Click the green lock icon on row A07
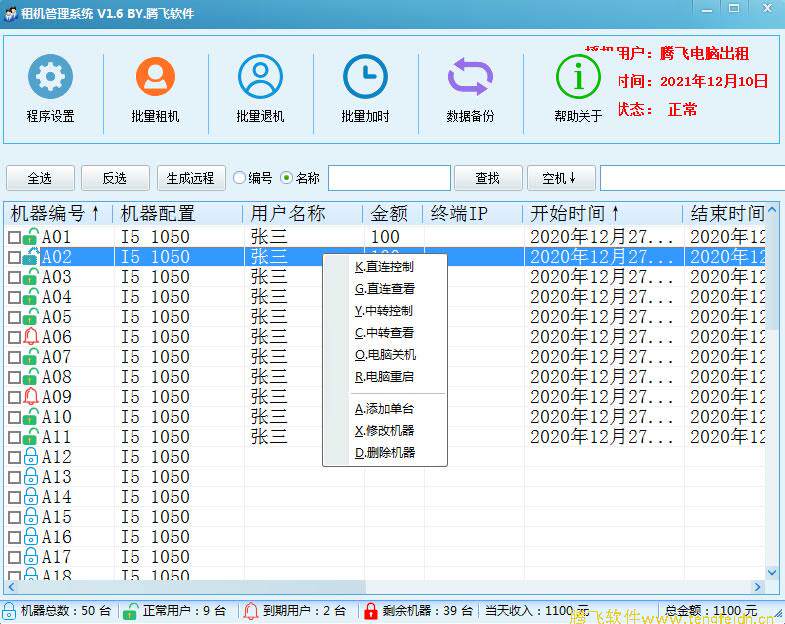This screenshot has height=624, width=785. [x=31, y=357]
